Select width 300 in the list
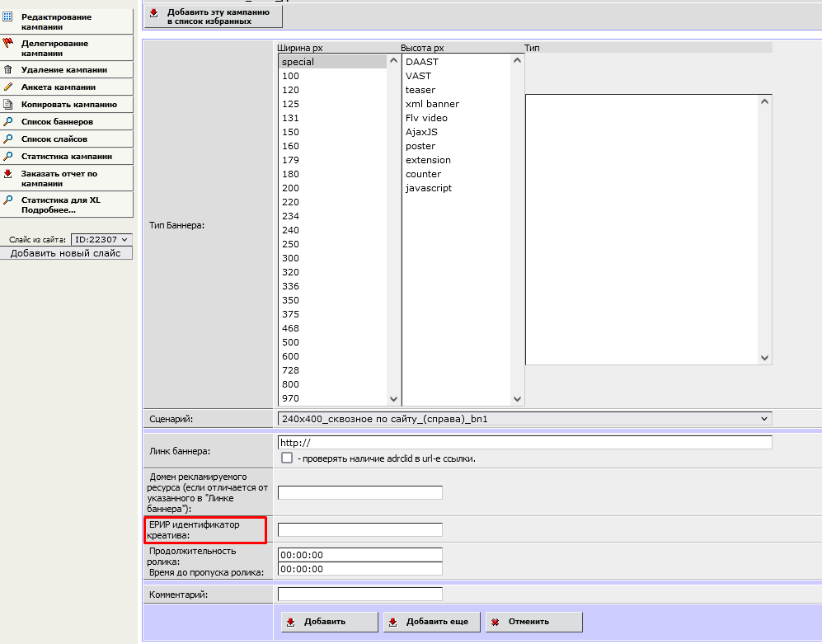This screenshot has height=644, width=822. (x=333, y=258)
